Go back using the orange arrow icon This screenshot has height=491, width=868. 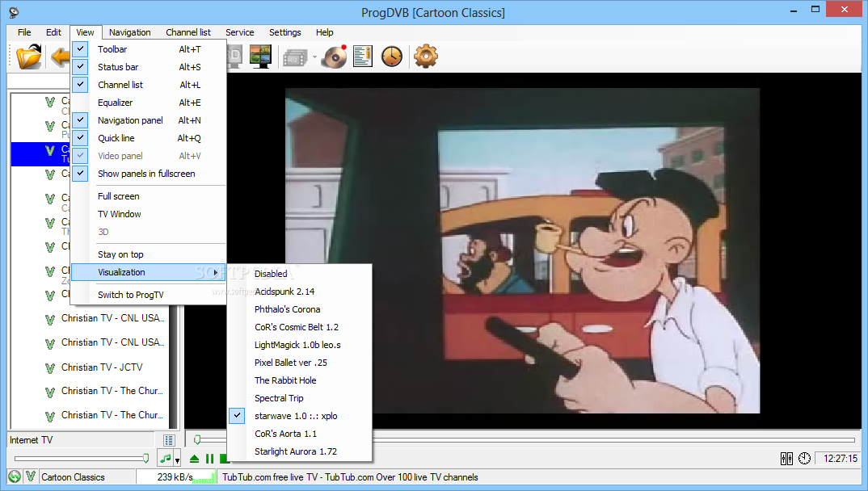pos(60,57)
